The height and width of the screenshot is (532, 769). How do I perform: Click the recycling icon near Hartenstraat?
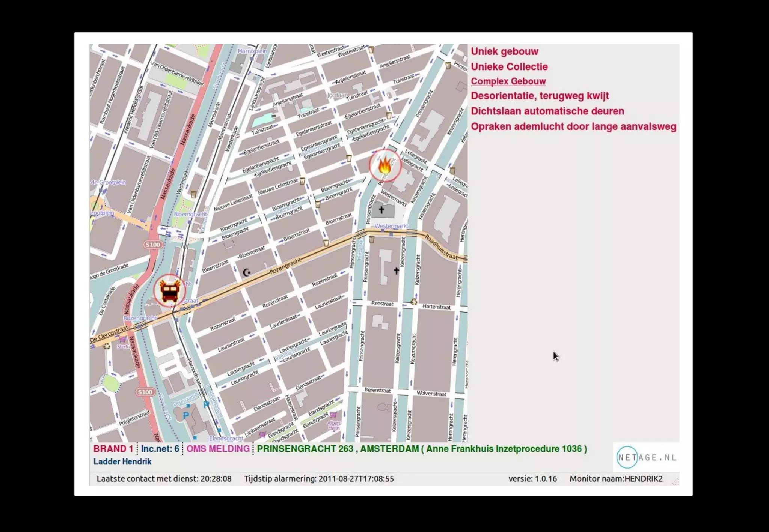point(414,302)
